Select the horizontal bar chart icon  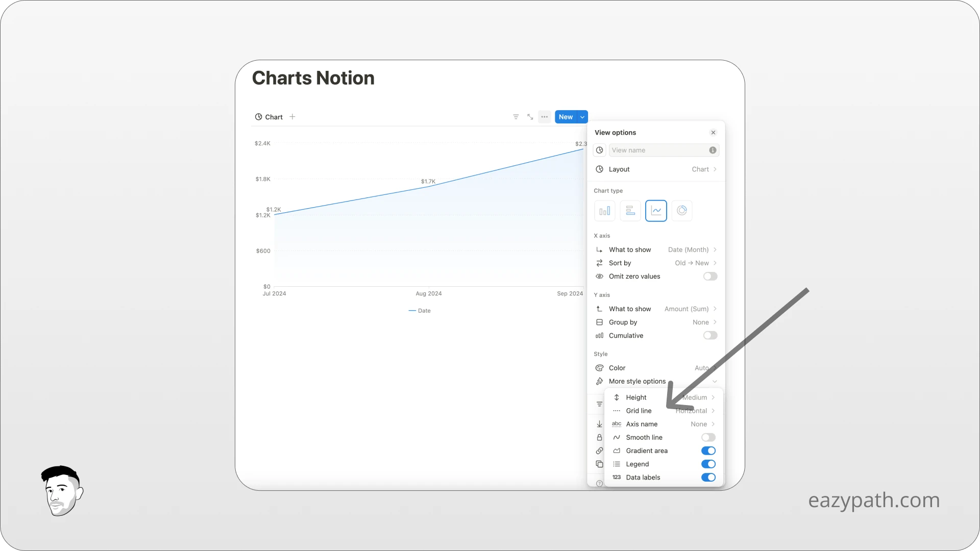[x=630, y=210]
